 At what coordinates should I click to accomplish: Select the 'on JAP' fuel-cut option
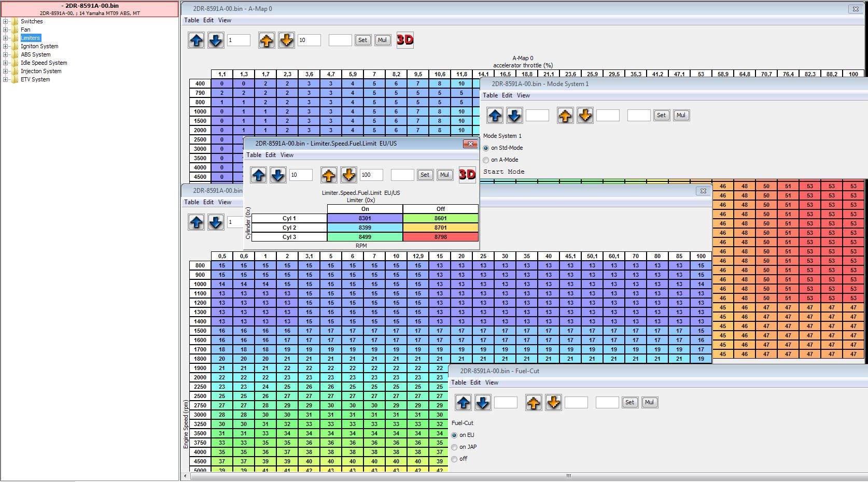pos(455,447)
